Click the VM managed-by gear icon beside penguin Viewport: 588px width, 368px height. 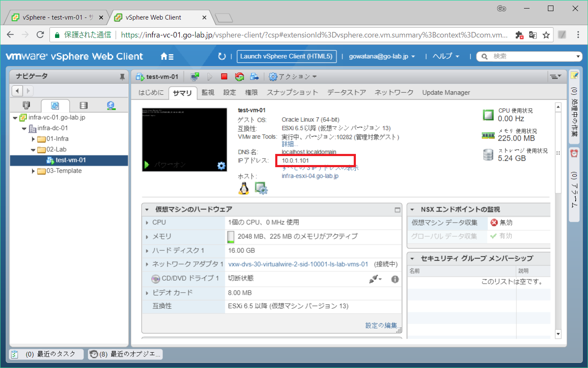[261, 188]
